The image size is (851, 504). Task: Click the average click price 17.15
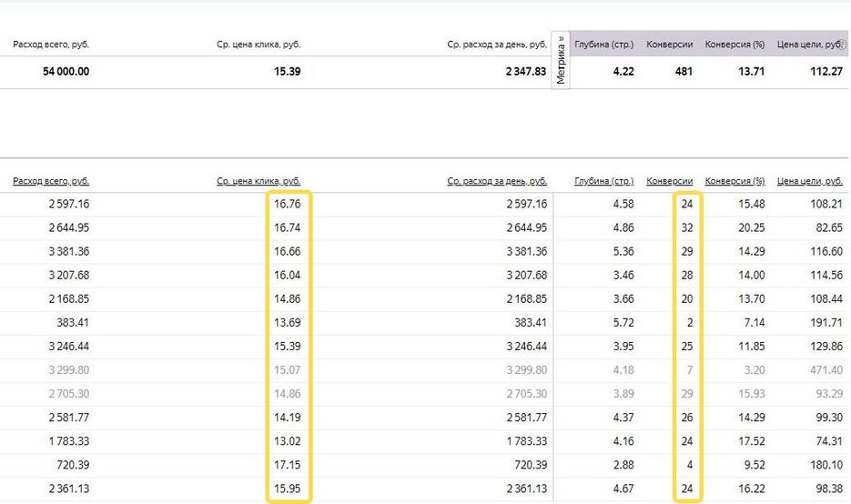pyautogui.click(x=287, y=465)
